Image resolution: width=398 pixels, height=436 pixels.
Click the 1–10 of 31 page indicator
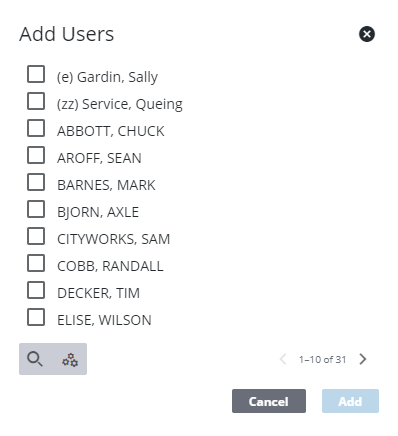(322, 359)
